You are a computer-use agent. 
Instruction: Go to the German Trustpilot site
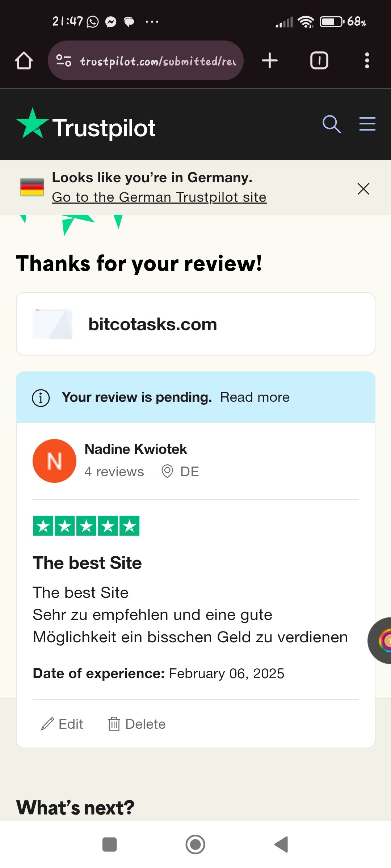159,197
